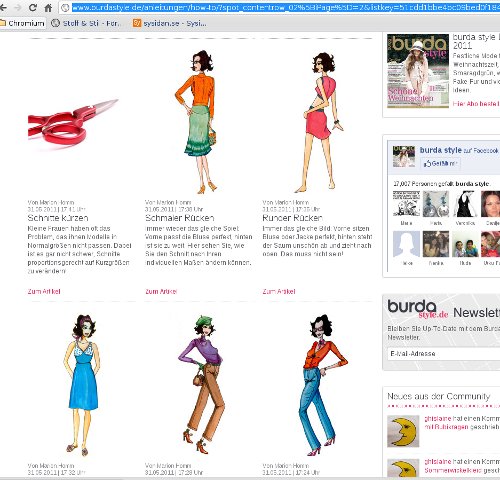Open the brown trousers figure illustration
The height and width of the screenshot is (480, 500).
click(x=201, y=384)
